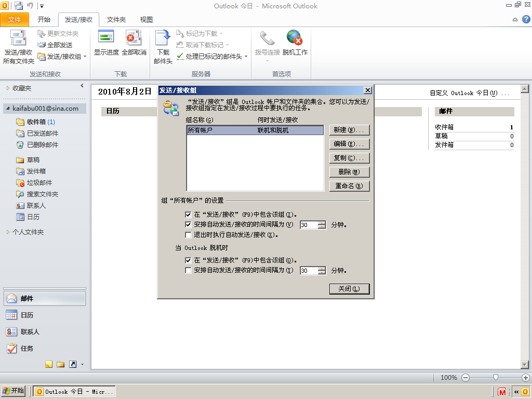Click Rename button in dialog (重命名)
Image resolution: width=532 pixels, height=399 pixels.
349,186
